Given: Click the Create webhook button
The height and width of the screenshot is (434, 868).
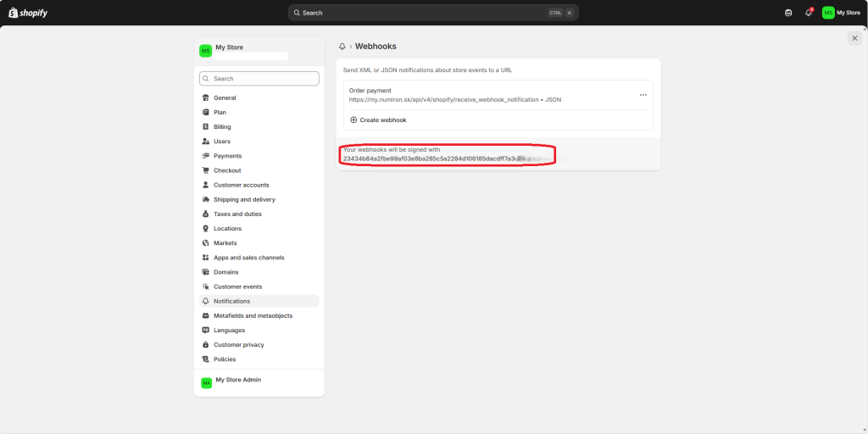Looking at the screenshot, I should [x=382, y=120].
